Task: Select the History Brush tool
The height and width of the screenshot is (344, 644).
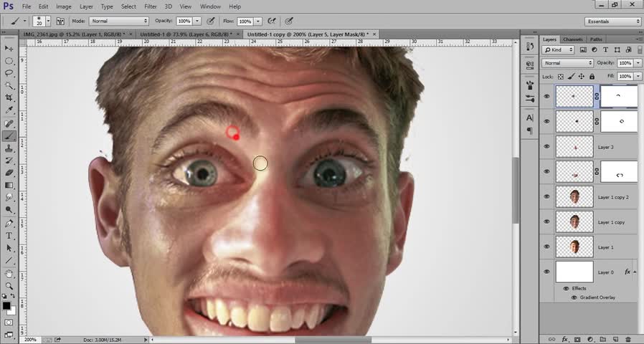Action: click(x=9, y=161)
